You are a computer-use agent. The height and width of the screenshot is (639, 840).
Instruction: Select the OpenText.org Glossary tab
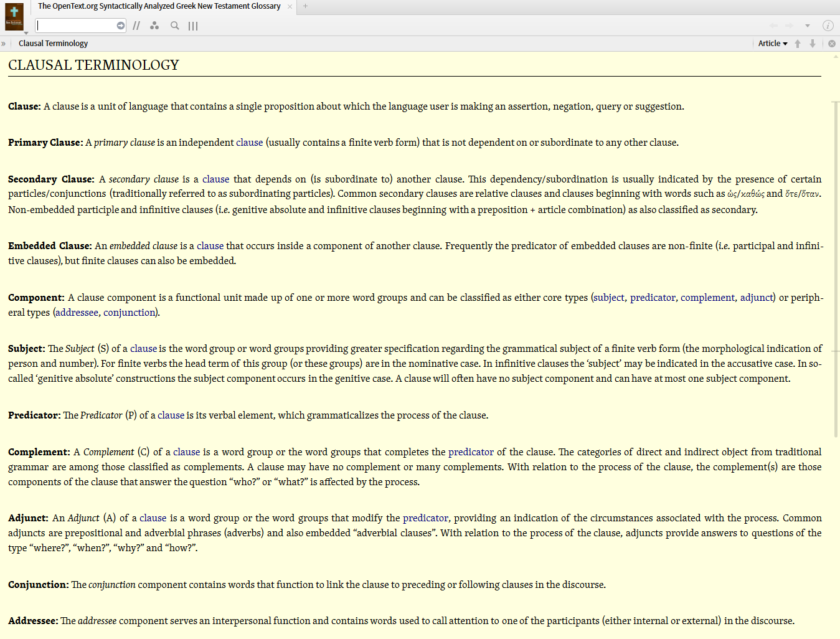click(159, 6)
